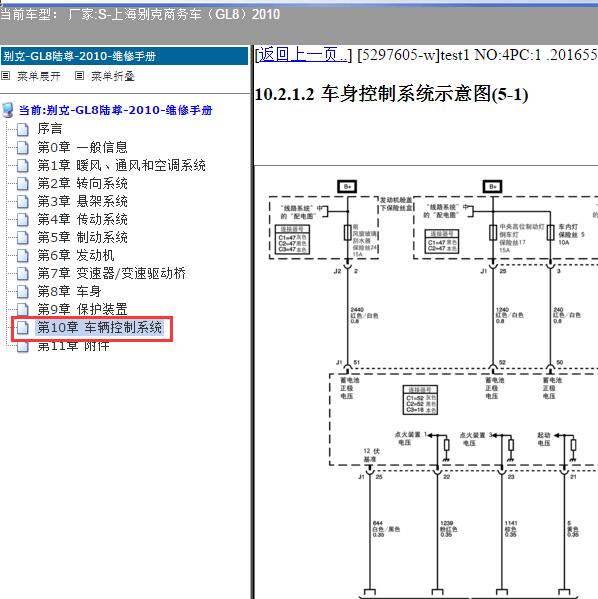Screen dimensions: 598x599
Task: Select 第10章 车辆控制系统
Action: point(99,328)
